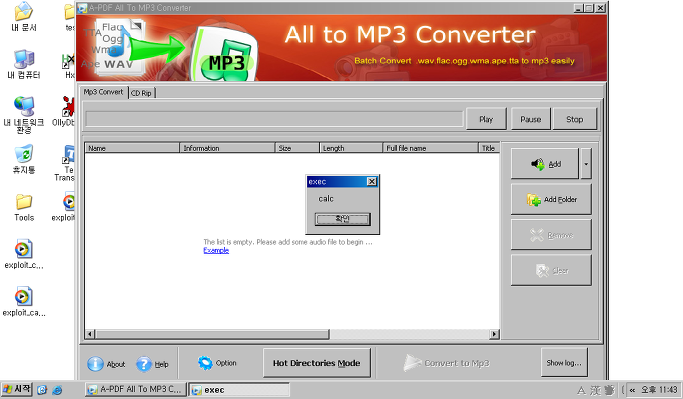Click the Add Folder button

(551, 200)
